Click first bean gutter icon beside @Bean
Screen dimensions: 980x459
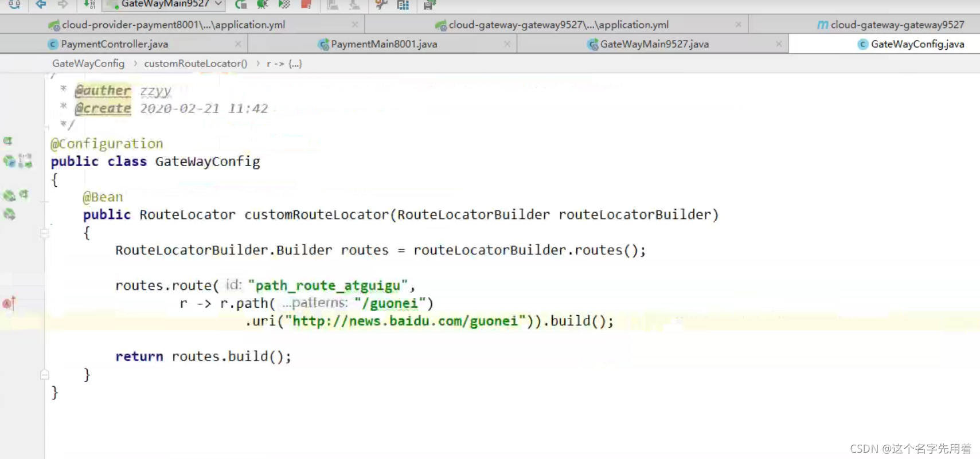coord(9,195)
